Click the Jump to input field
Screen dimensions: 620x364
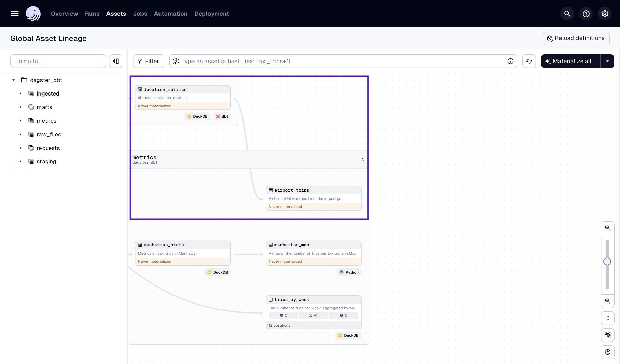(58, 61)
